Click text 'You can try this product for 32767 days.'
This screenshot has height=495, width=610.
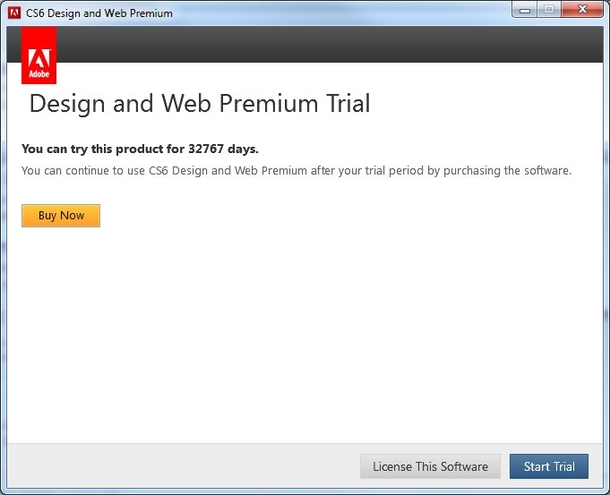coord(140,149)
